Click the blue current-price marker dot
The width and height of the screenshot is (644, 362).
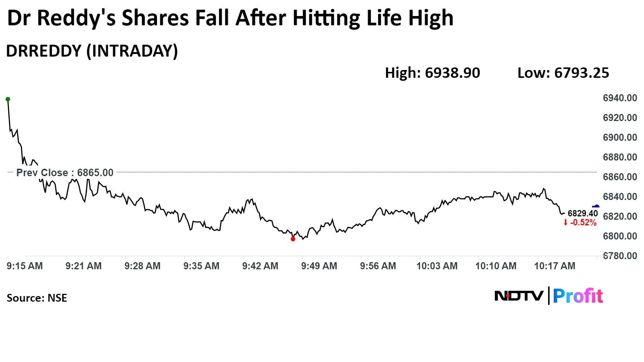(x=596, y=207)
